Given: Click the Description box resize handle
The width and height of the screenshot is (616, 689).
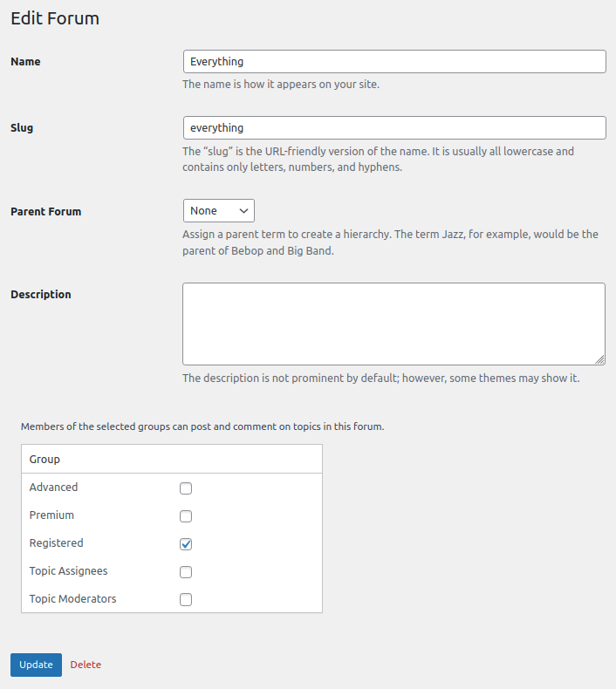Looking at the screenshot, I should point(599,358).
